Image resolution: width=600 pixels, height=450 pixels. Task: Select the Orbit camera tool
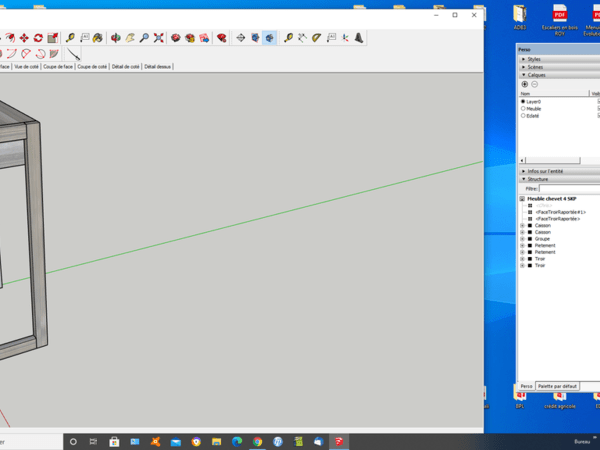point(115,38)
